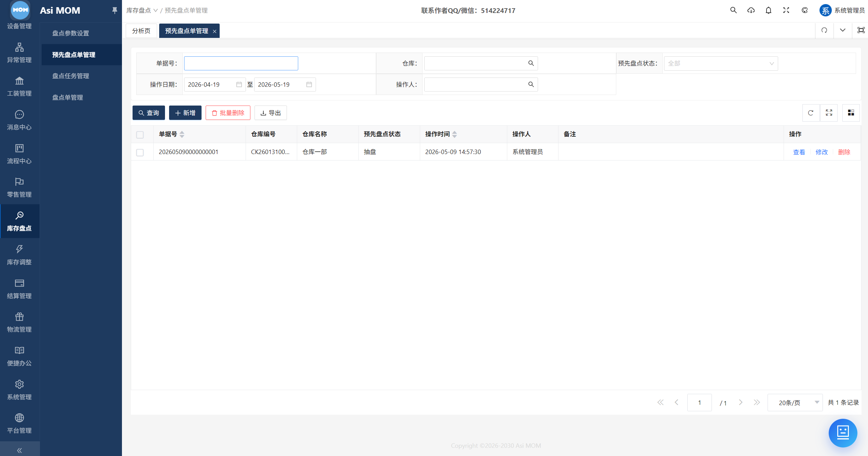Open the 平台管理 sidebar module
Screen dimensions: 868x456
19,424
